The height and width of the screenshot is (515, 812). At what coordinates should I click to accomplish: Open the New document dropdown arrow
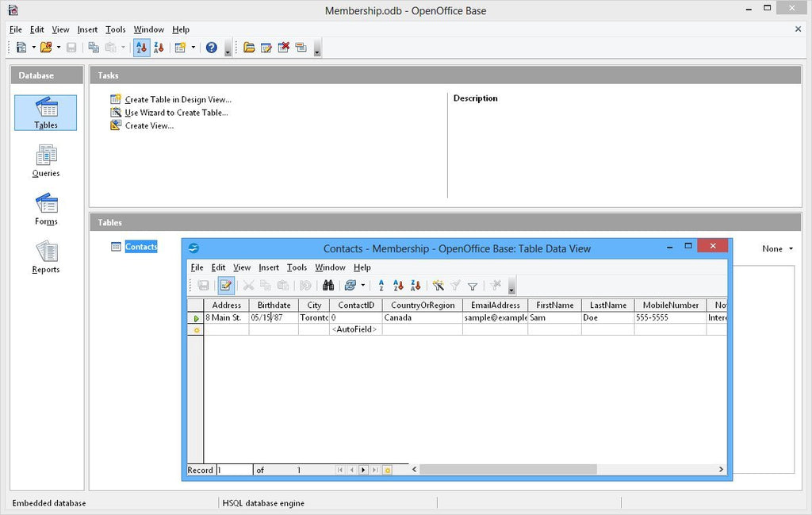tap(33, 48)
